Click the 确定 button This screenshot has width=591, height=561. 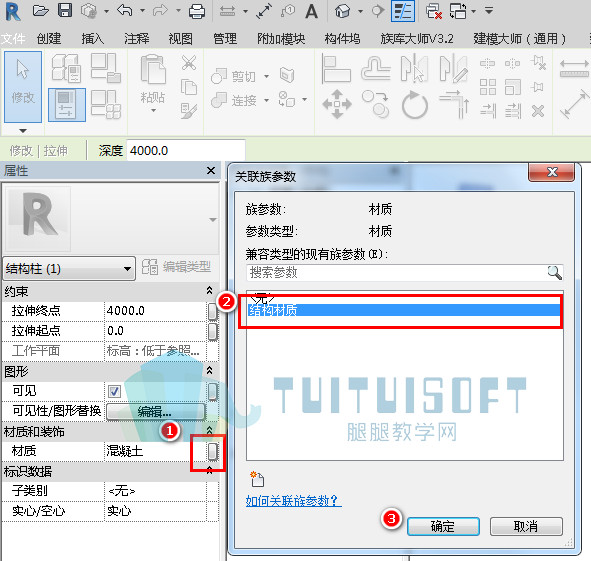coord(443,526)
